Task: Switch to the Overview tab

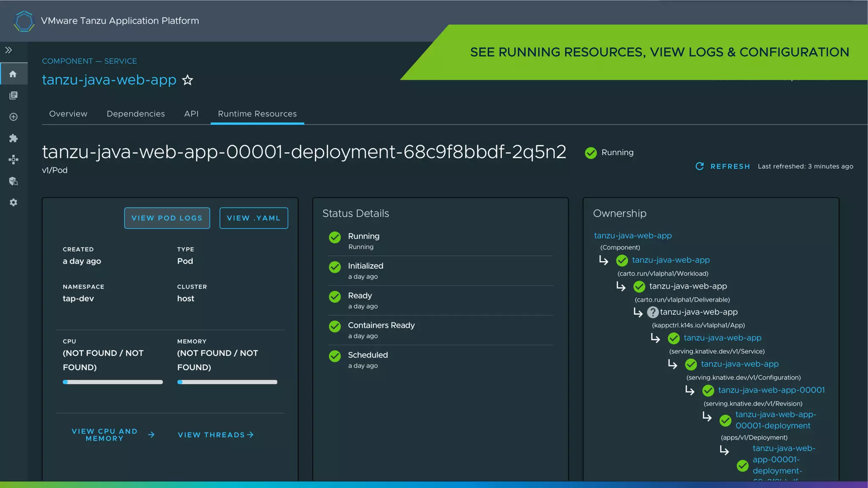Action: click(68, 114)
